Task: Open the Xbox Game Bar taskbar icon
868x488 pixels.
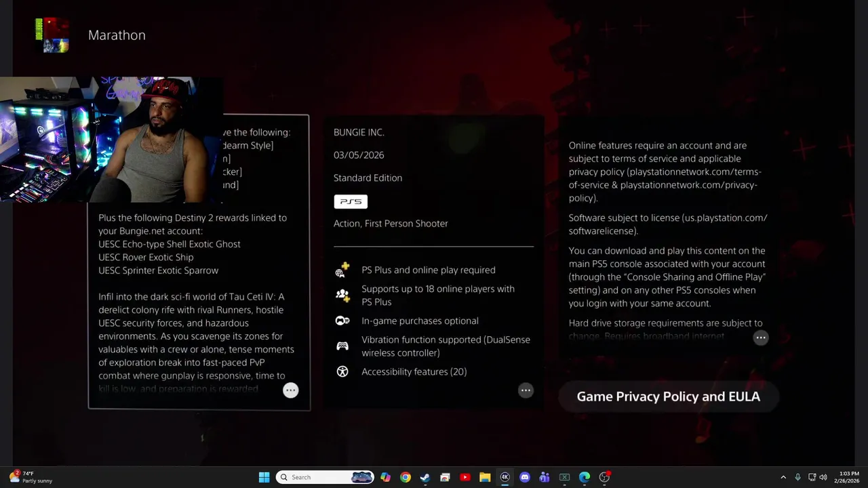Action: tap(564, 477)
